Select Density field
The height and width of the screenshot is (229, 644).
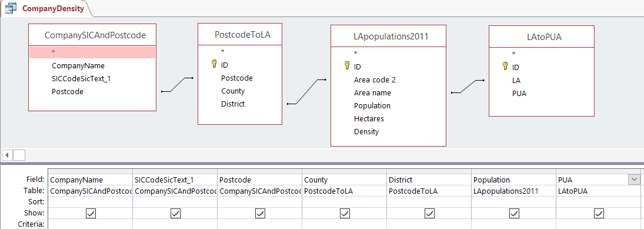[366, 131]
